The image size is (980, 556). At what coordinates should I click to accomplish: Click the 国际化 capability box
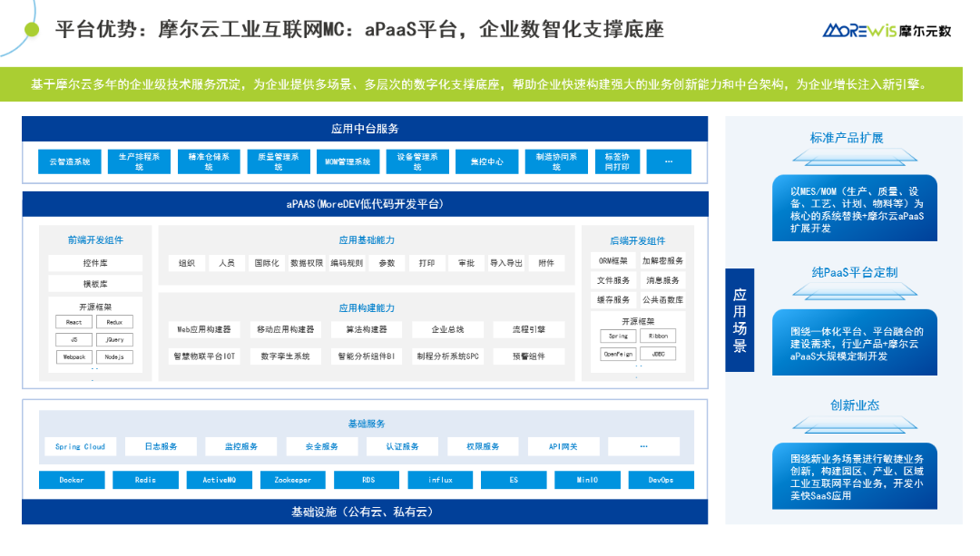tap(266, 263)
